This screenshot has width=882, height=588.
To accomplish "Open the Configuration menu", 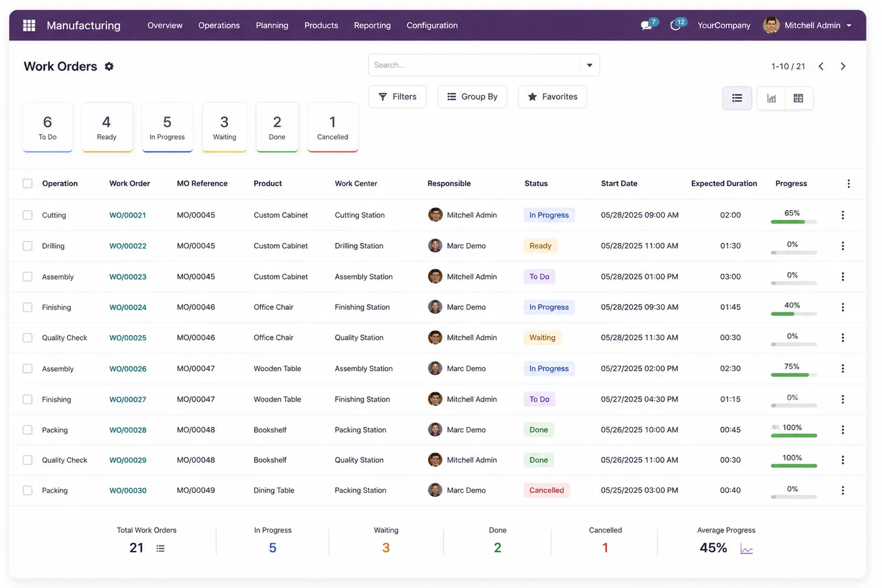I will pos(432,25).
